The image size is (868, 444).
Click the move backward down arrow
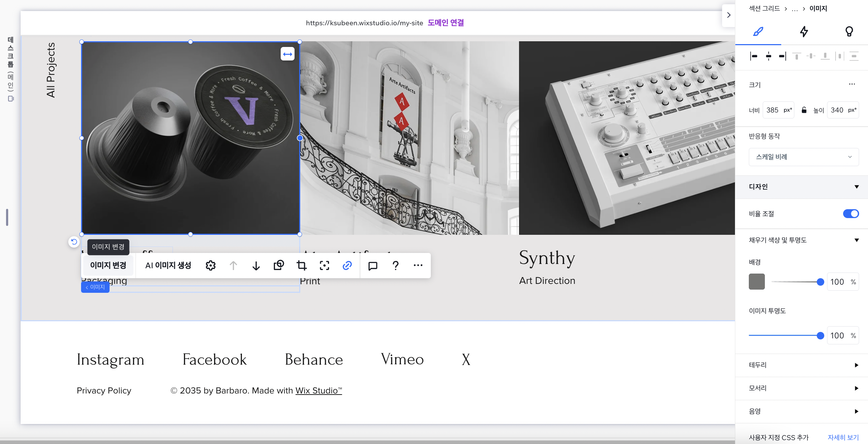click(256, 265)
